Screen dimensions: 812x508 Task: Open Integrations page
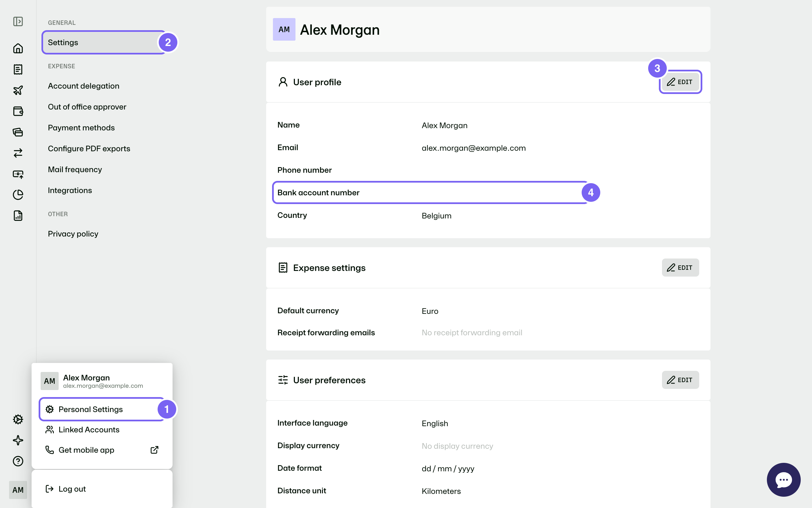70,190
